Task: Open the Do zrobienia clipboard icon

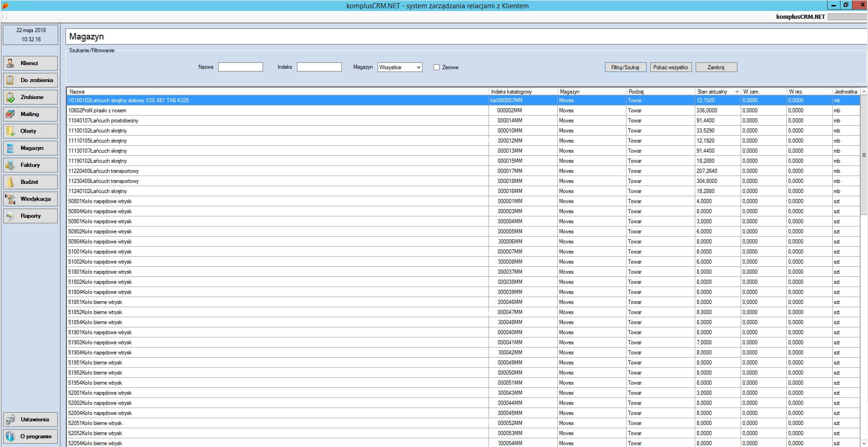Action: (10, 80)
